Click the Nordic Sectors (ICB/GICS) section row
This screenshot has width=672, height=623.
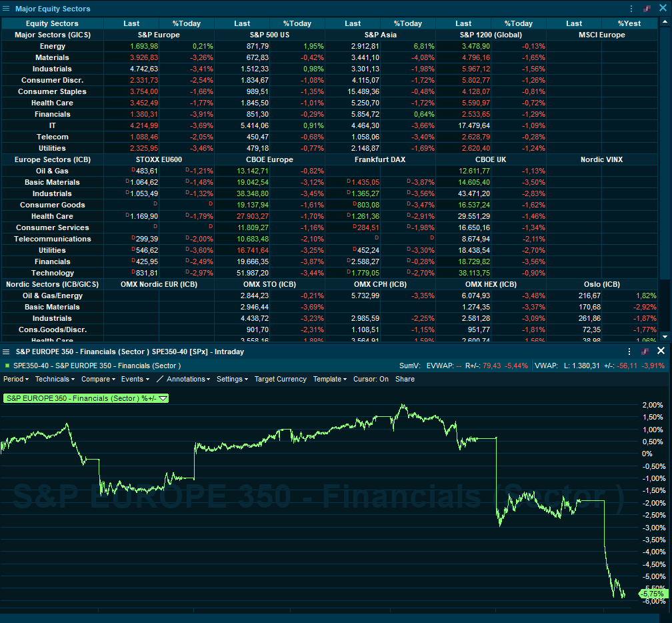pos(52,284)
